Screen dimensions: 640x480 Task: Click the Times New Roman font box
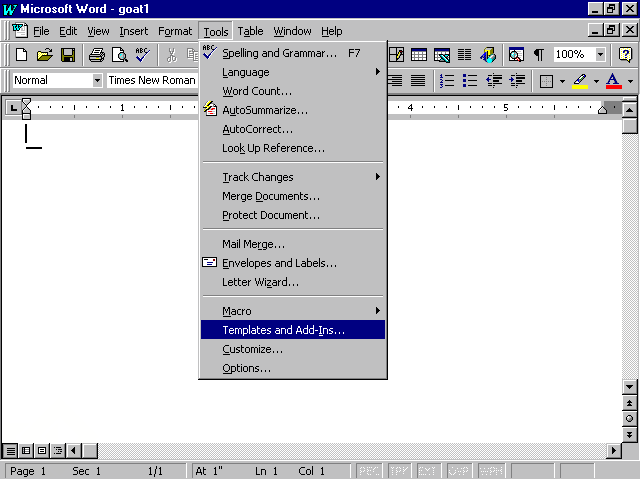(152, 80)
